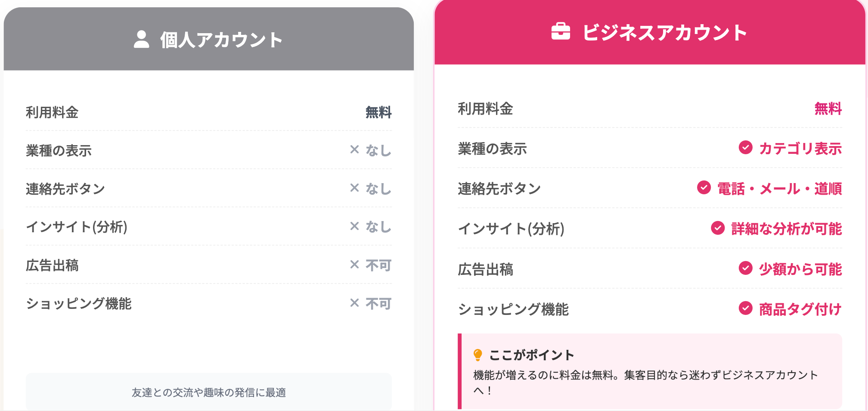Click the X icon in personal 業種の表示 row

coord(354,149)
